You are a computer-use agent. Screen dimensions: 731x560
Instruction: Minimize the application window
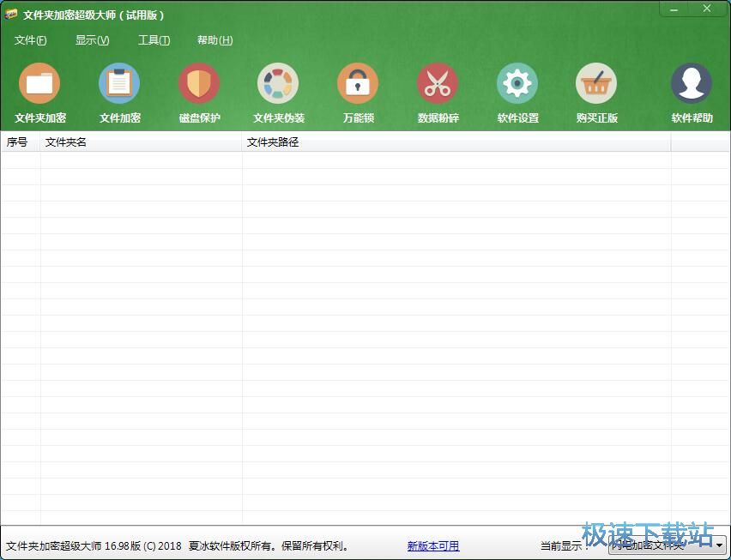click(675, 9)
